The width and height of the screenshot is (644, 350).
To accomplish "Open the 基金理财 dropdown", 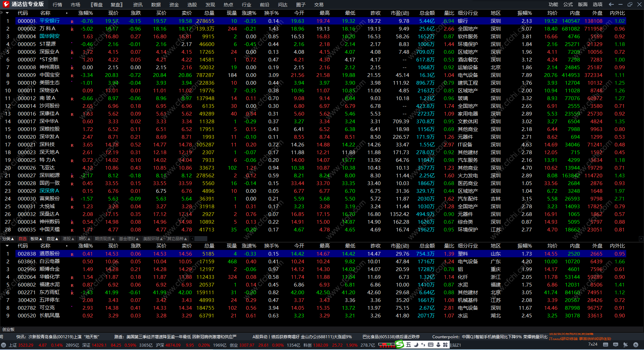I will point(129,238).
